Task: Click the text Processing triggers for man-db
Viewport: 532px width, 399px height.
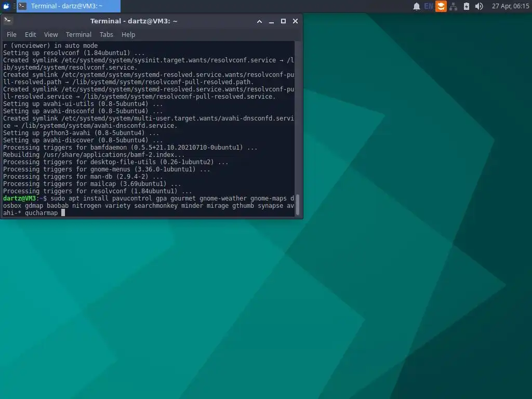Action: click(x=58, y=177)
